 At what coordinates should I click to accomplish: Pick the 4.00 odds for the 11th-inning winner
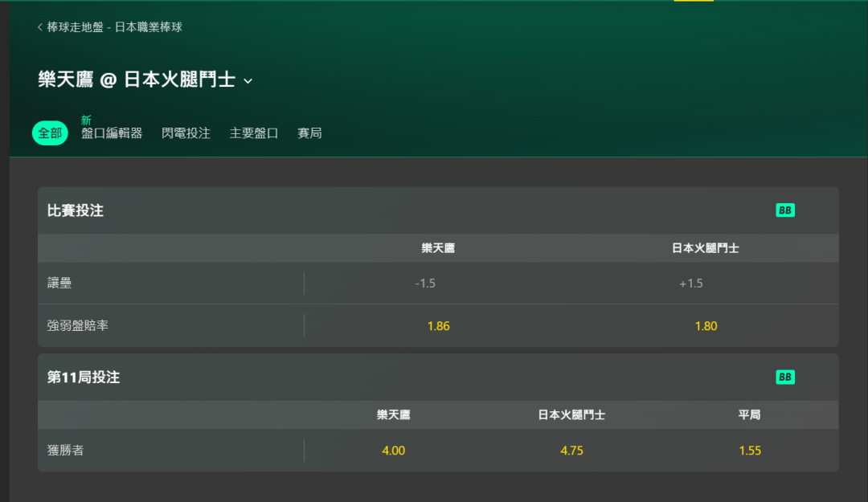[x=394, y=451]
